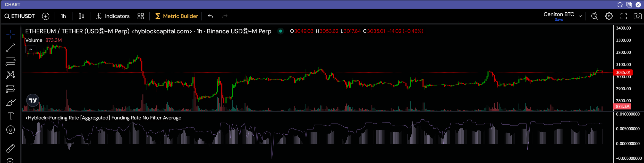Open the candlestick chart type menu

tap(81, 16)
